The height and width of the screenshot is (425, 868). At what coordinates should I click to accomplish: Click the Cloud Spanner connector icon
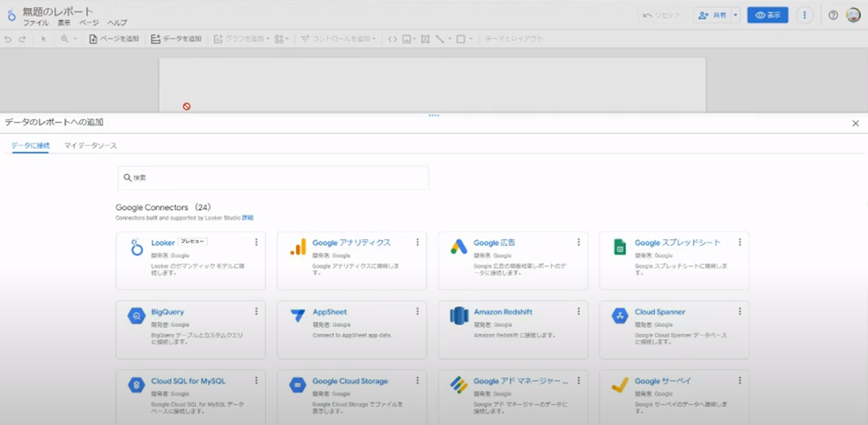(620, 316)
